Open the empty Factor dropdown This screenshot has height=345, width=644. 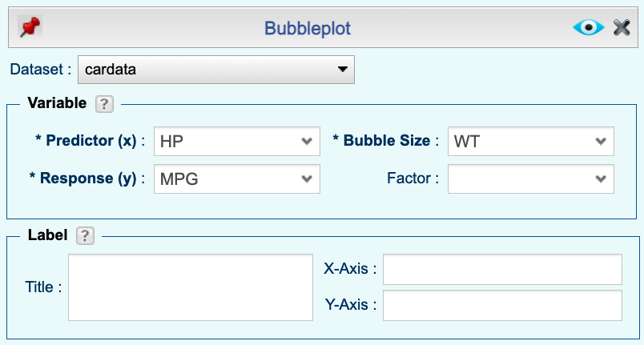coord(530,179)
